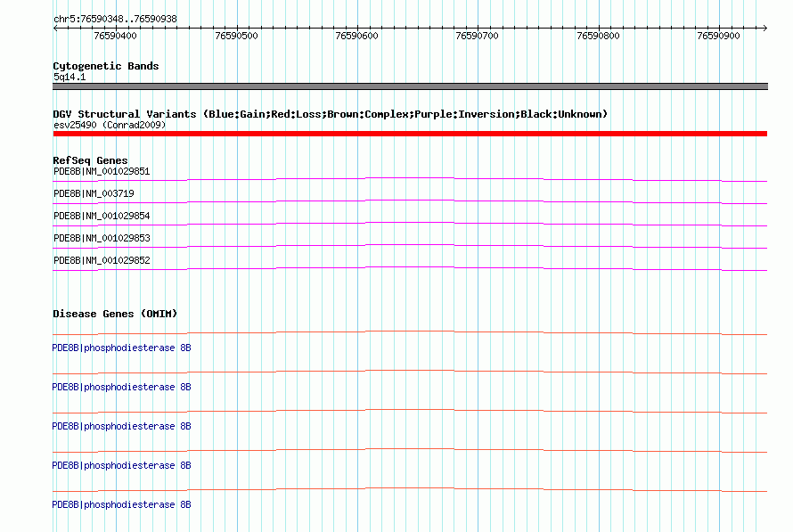
Task: Select the DGV Structural Variants track title
Action: [x=331, y=114]
